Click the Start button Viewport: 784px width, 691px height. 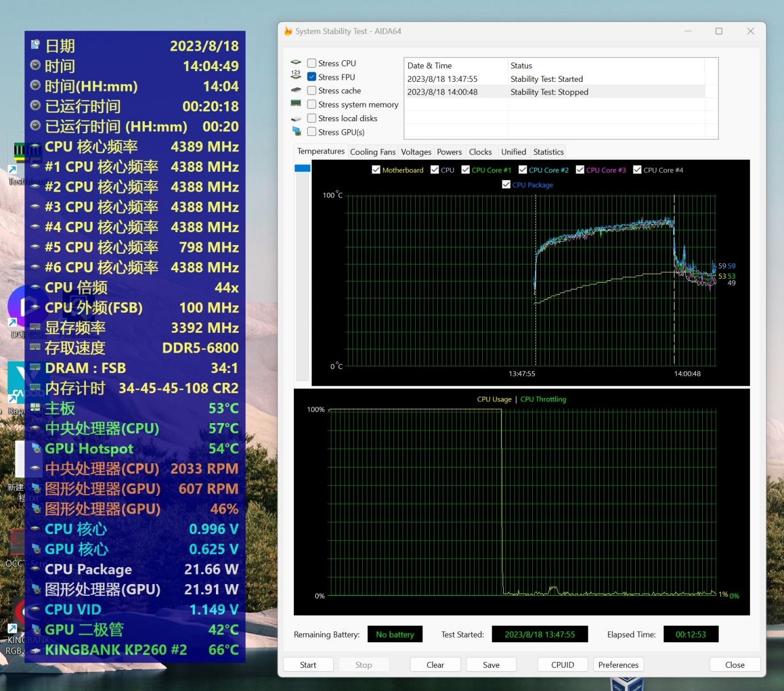pyautogui.click(x=308, y=665)
